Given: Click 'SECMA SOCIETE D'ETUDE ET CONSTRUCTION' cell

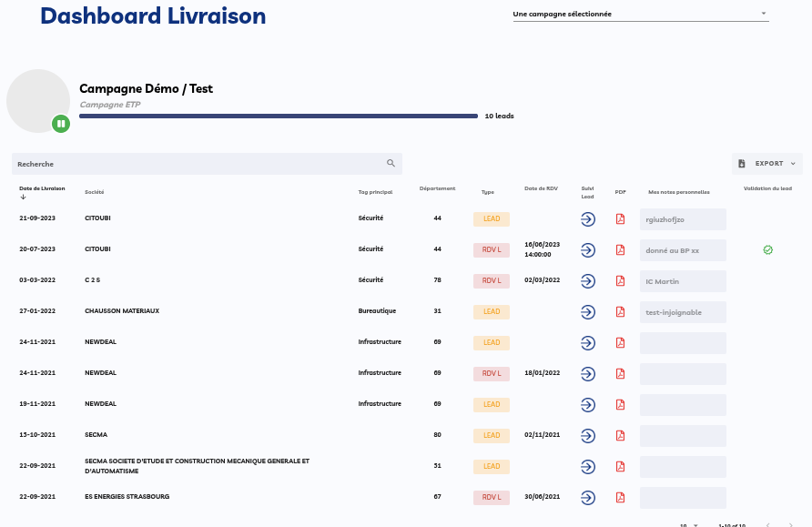Looking at the screenshot, I should 197,466.
